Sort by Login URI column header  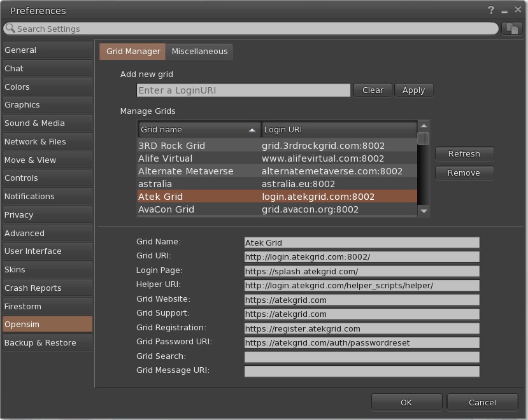338,130
